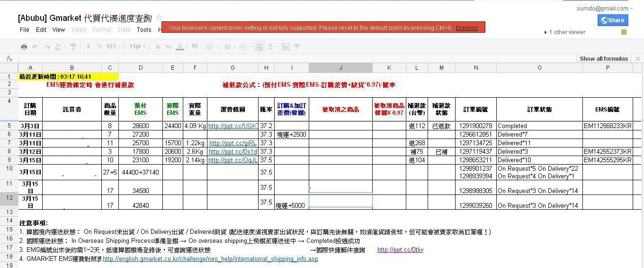Screen dimensions: 644x268
Task: Click the fx formula bar input
Action: (x=298, y=58)
